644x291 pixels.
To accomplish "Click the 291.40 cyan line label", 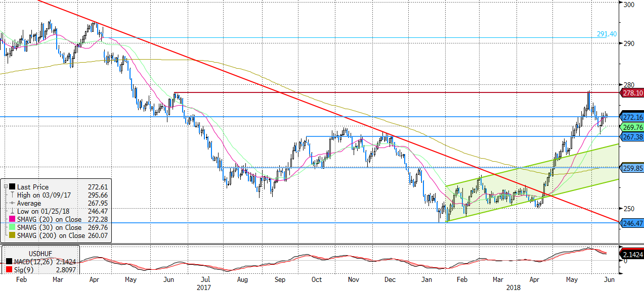I will pos(607,34).
